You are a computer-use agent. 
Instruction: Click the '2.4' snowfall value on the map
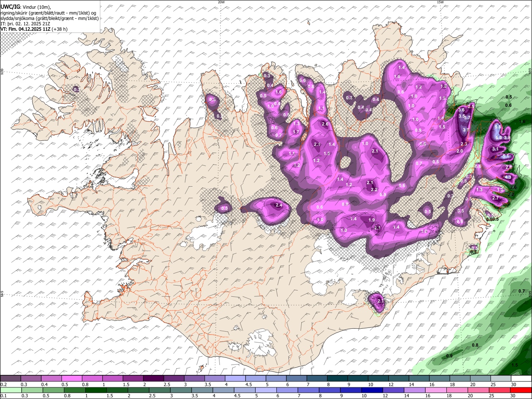(x=279, y=205)
